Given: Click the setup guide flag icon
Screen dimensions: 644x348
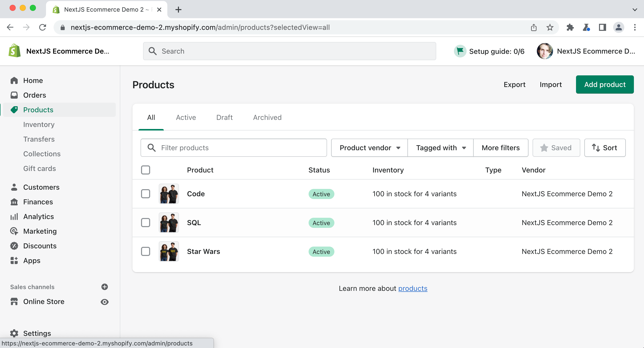Looking at the screenshot, I should click(460, 51).
